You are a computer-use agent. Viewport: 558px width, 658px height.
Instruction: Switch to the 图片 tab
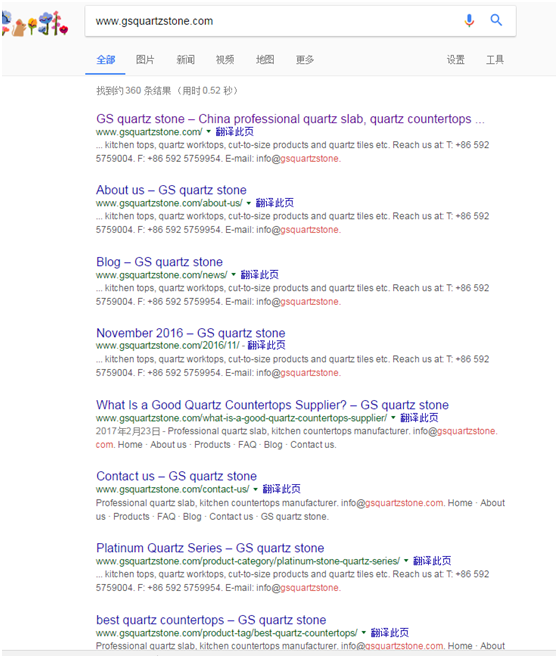145,60
